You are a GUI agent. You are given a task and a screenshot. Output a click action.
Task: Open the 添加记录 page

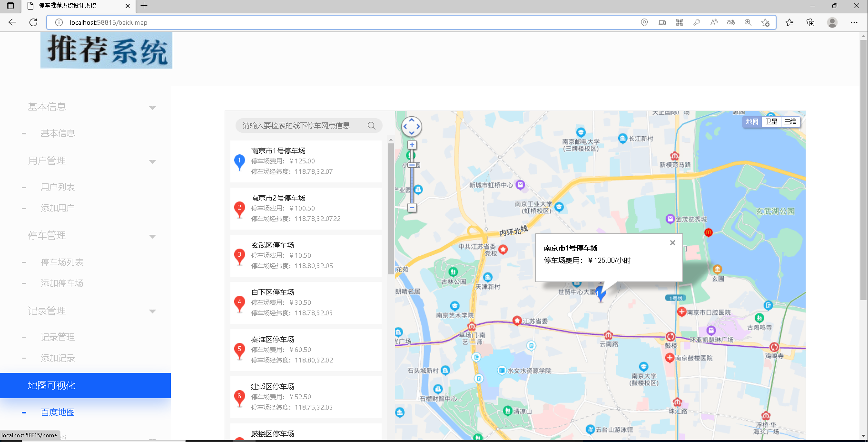(58, 358)
